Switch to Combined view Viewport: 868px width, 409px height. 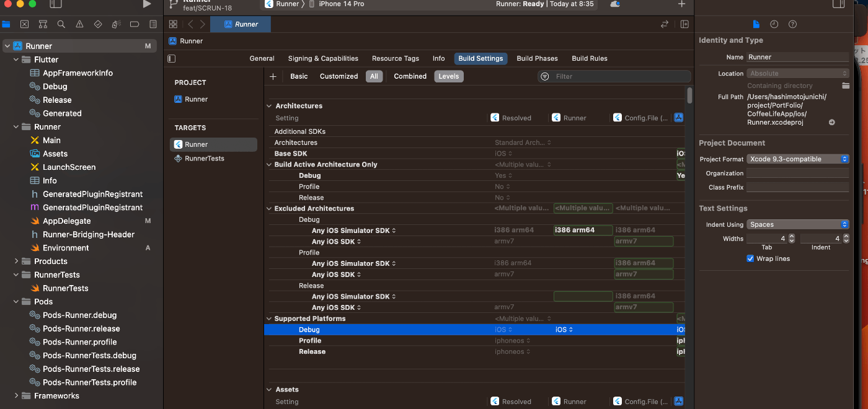click(x=410, y=76)
